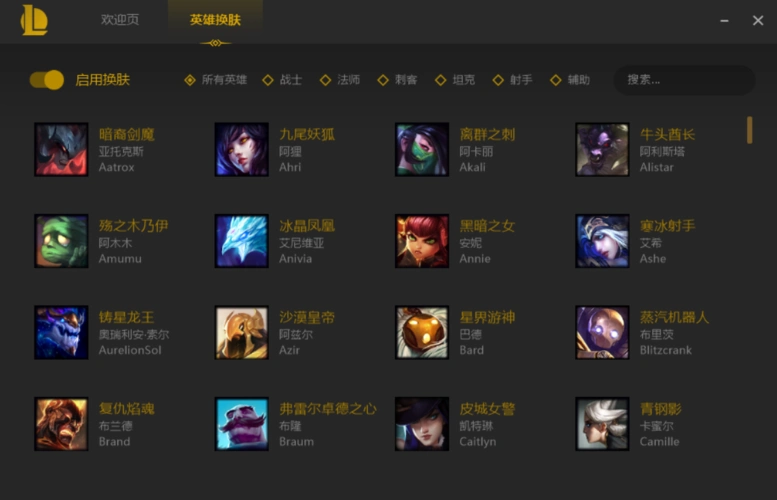Viewport: 777px width, 500px height.
Task: Select Anivia's ice phoenix portrait
Action: click(241, 241)
